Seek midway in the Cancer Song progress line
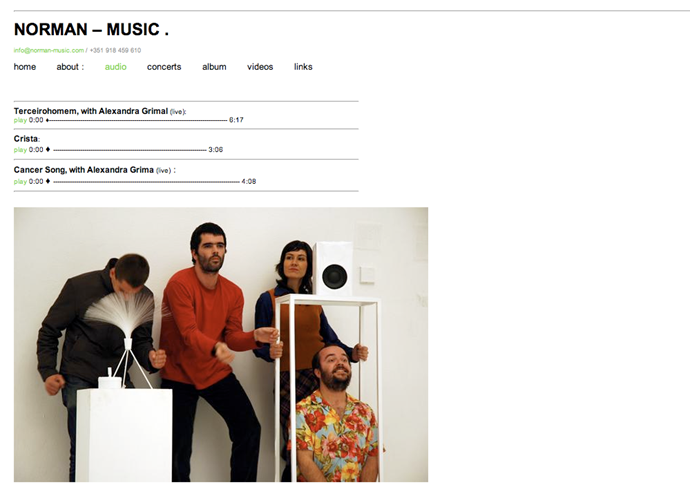Image resolution: width=690 pixels, height=496 pixels. pyautogui.click(x=147, y=181)
